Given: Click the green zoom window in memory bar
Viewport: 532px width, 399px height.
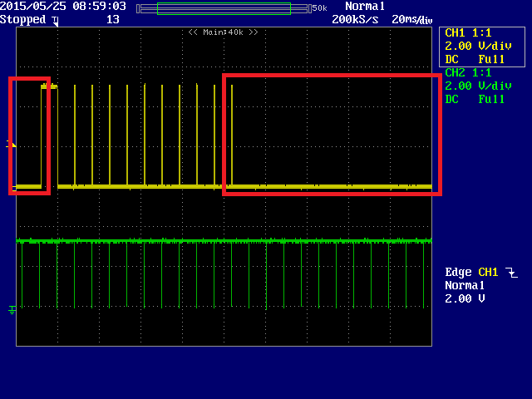Looking at the screenshot, I should point(224,9).
